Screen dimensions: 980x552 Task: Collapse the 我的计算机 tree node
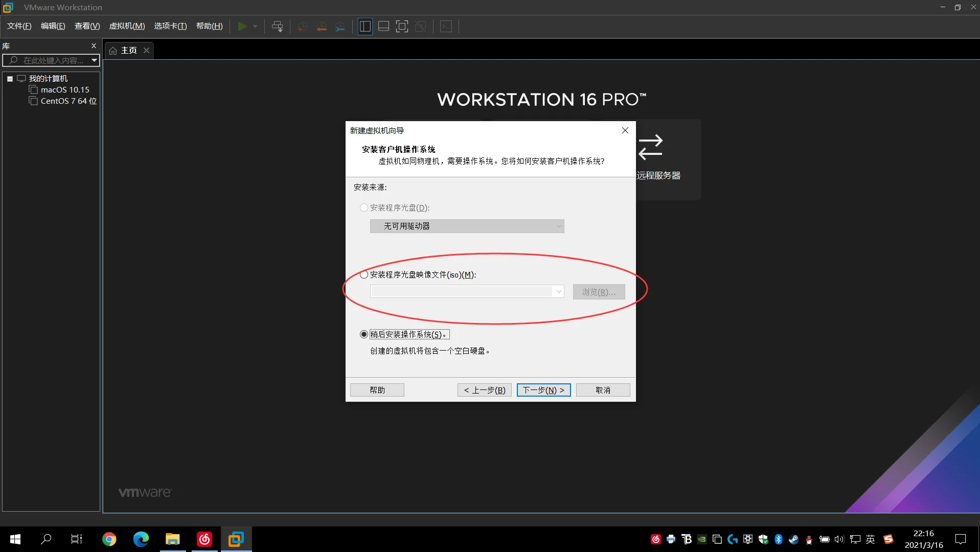click(10, 79)
